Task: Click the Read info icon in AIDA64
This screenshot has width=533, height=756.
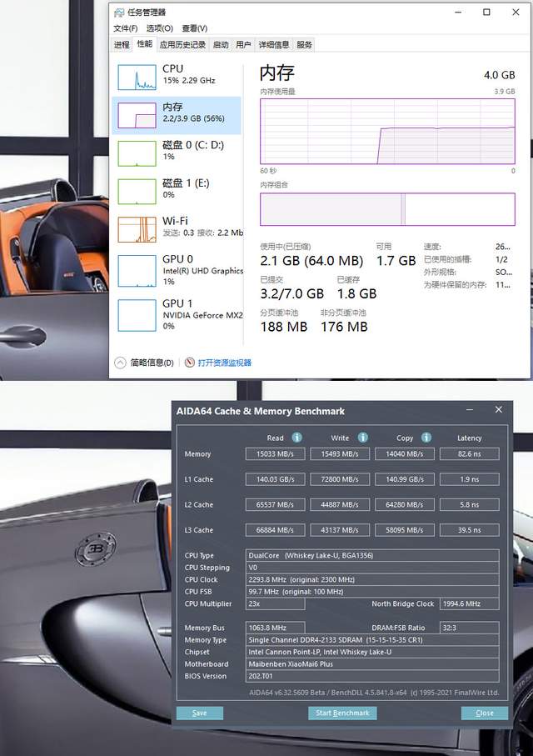Action: coord(296,438)
